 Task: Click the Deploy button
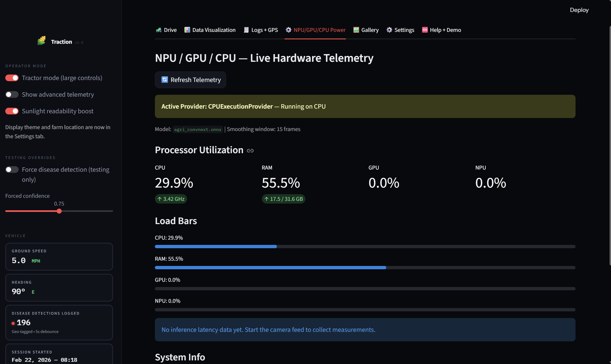579,10
